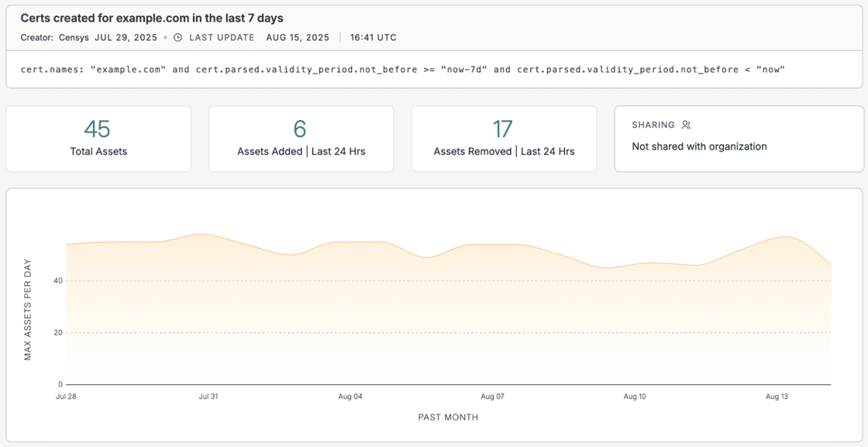Click the number 6 in Assets Added
The width and height of the screenshot is (868, 447).
(300, 129)
